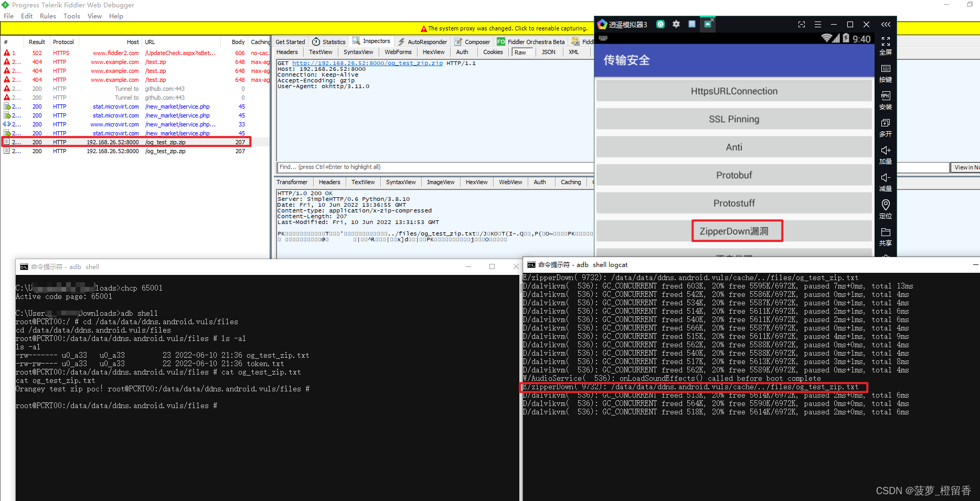Select request Cookies tab

pyautogui.click(x=493, y=52)
